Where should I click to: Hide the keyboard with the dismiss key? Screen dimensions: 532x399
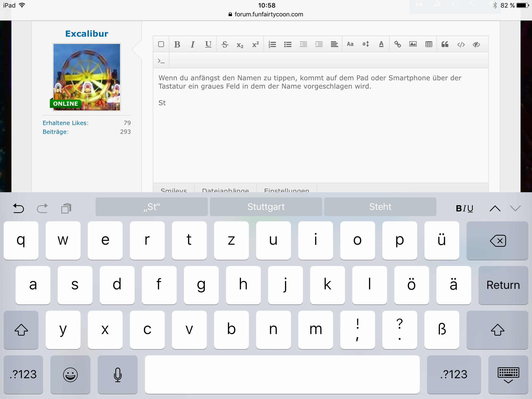click(x=508, y=374)
